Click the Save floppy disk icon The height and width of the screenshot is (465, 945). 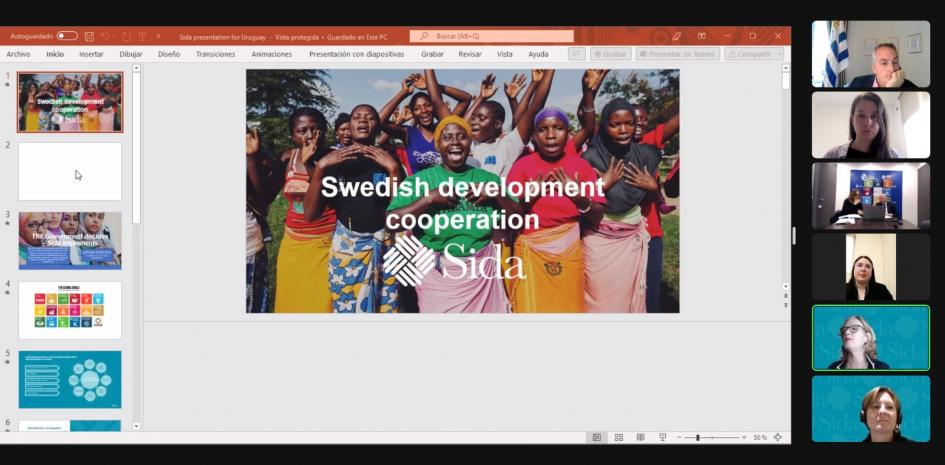[89, 36]
